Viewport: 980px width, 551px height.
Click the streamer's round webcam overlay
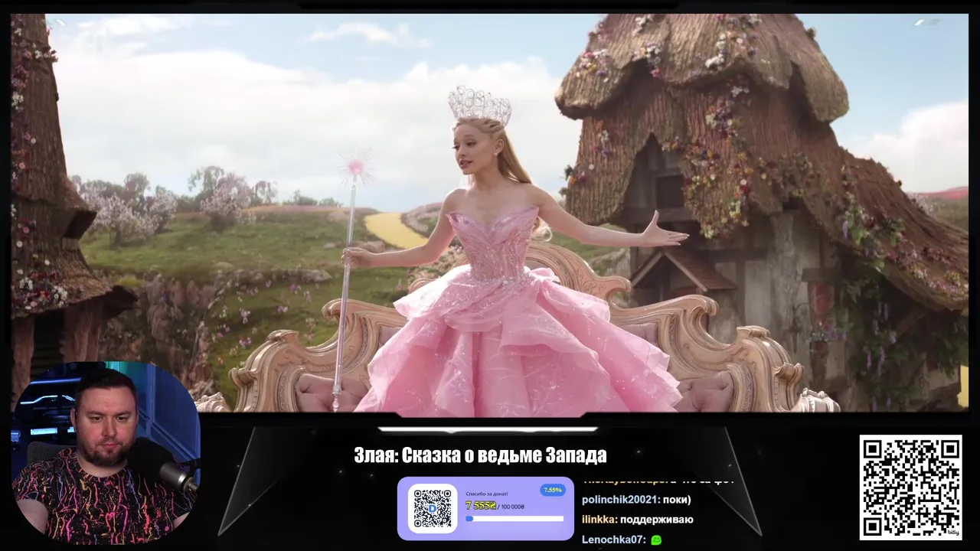click(x=106, y=453)
